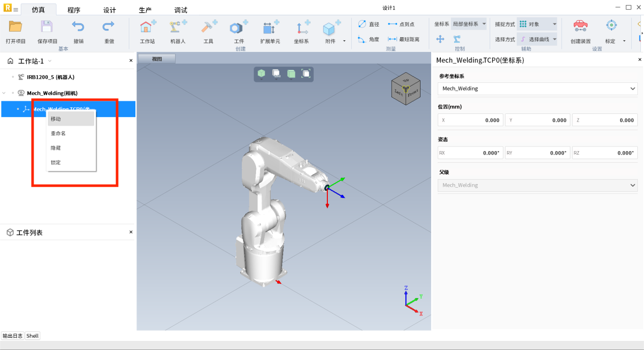The height and width of the screenshot is (350, 644).
Task: Select 重命名 from the context menu
Action: [59, 133]
